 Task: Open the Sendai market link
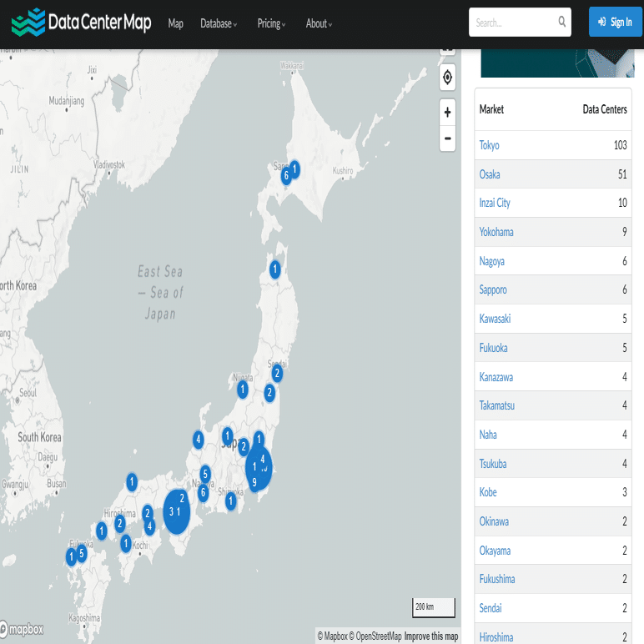coord(491,608)
